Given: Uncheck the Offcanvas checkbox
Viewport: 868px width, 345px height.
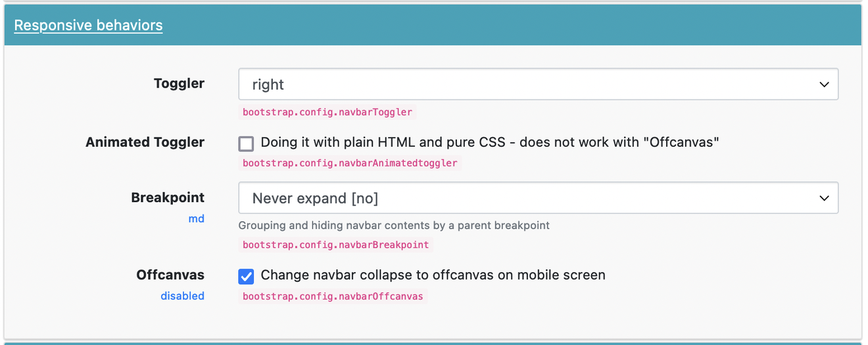Looking at the screenshot, I should 246,276.
